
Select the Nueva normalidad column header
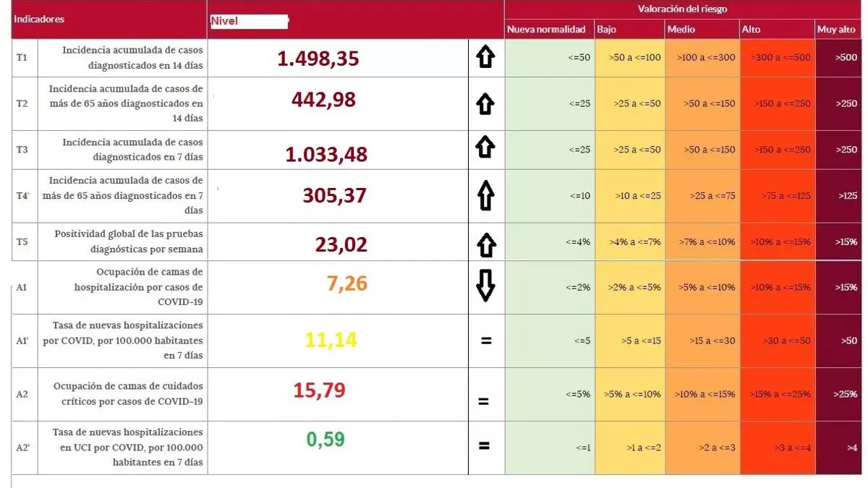tap(546, 30)
